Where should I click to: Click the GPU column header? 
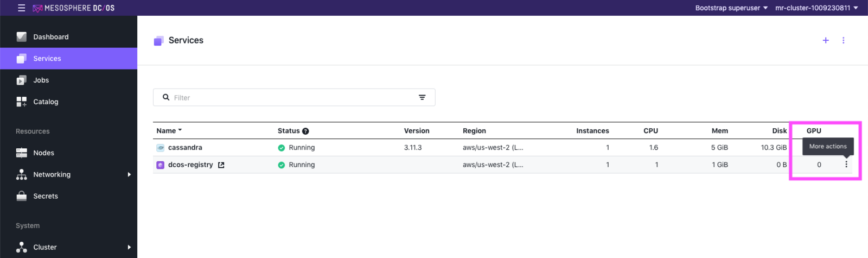tap(814, 131)
